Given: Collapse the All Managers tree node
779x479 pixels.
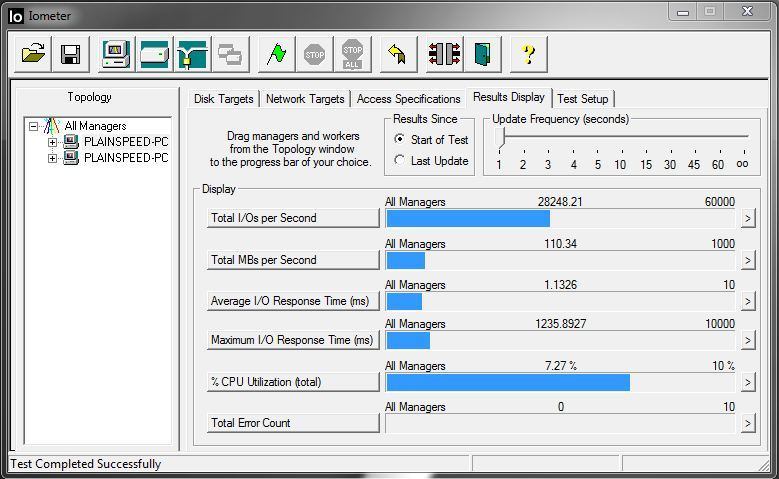Looking at the screenshot, I should coord(33,126).
